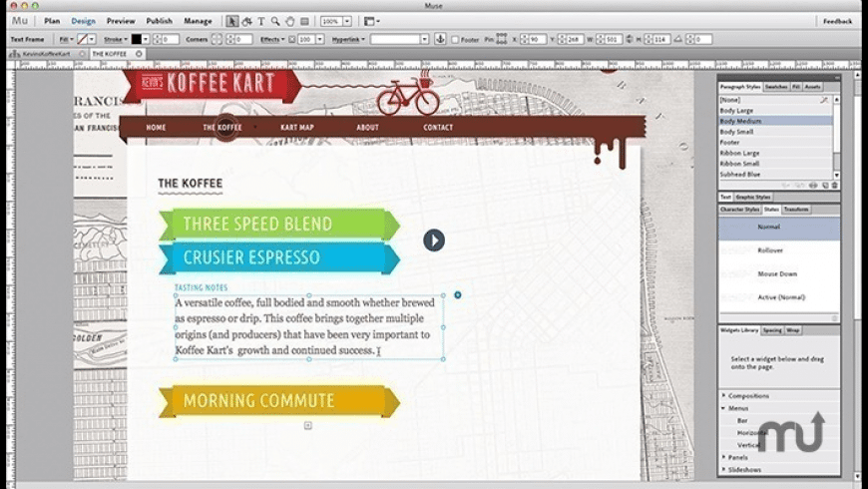Click the Fill color swatch
The image size is (868, 489).
click(x=83, y=39)
